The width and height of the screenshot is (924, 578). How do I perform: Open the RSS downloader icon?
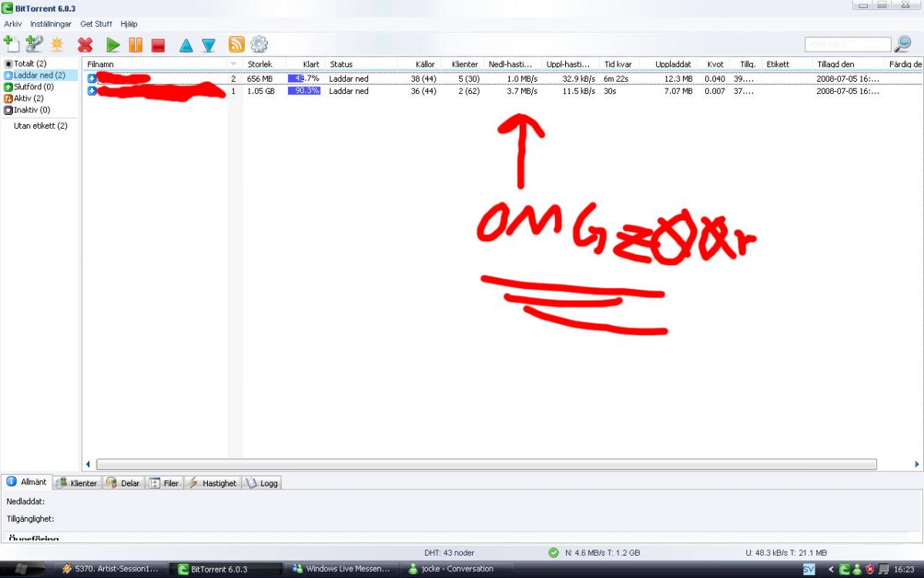236,45
